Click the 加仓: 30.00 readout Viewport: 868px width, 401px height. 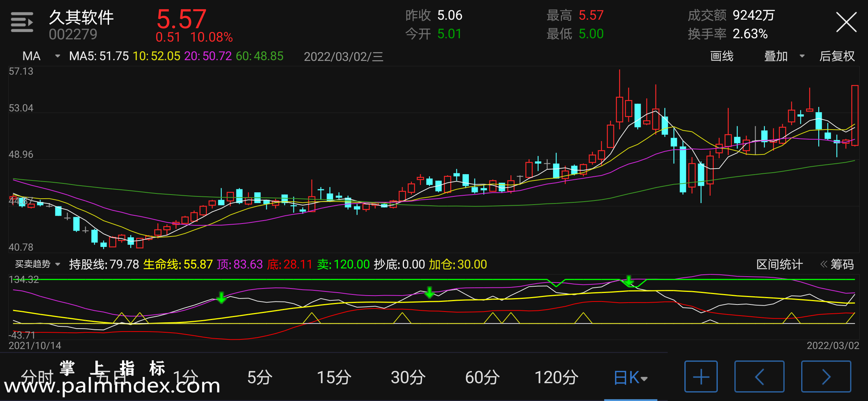(458, 264)
